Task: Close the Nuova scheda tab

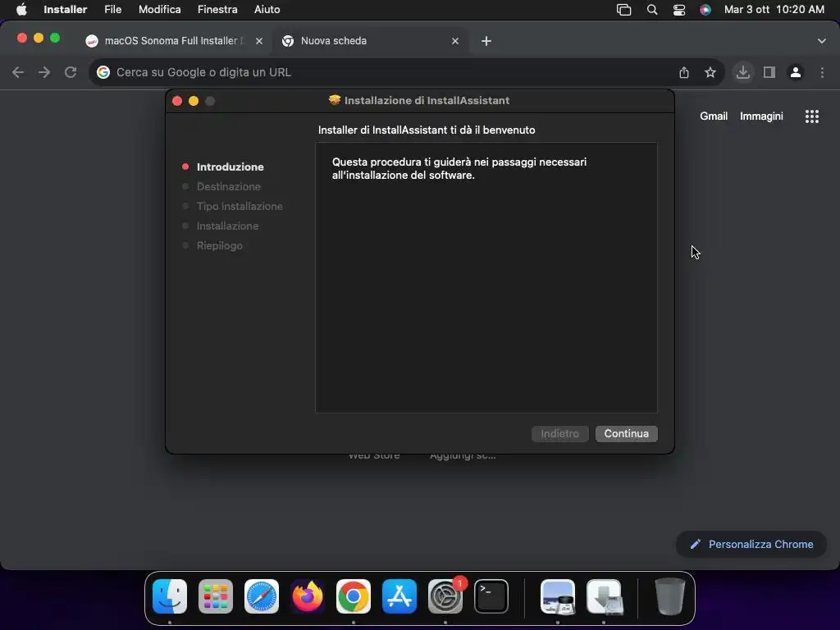Action: pos(454,41)
